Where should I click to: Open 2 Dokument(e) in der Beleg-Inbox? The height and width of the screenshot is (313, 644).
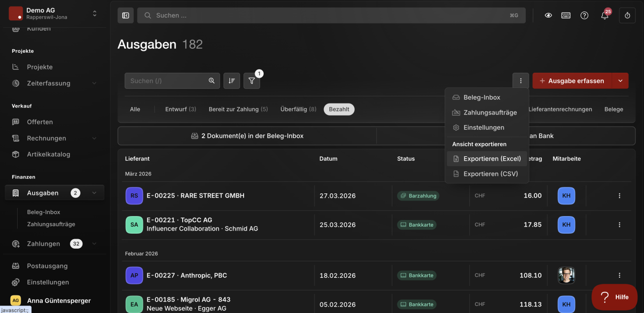click(x=247, y=136)
